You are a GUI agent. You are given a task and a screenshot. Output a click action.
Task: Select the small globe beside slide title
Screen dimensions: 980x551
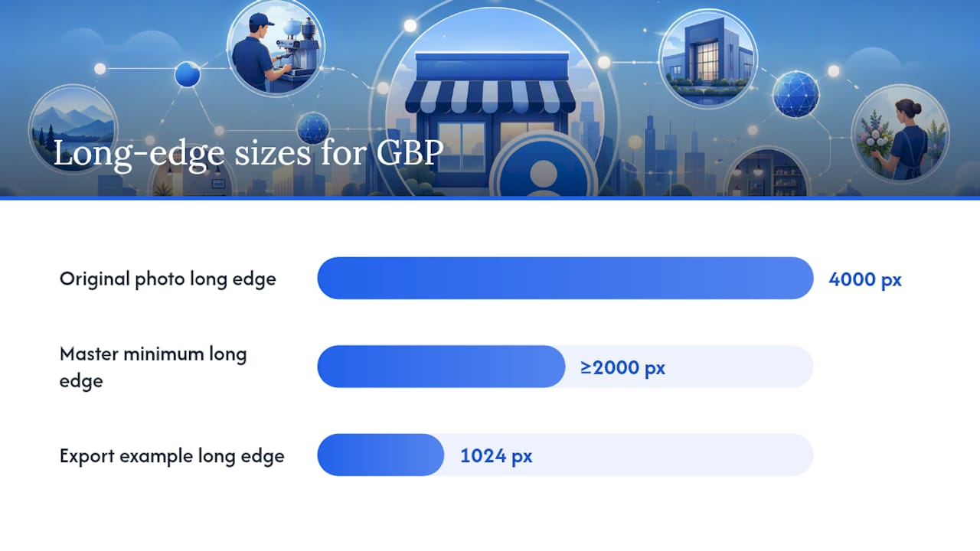click(x=313, y=128)
